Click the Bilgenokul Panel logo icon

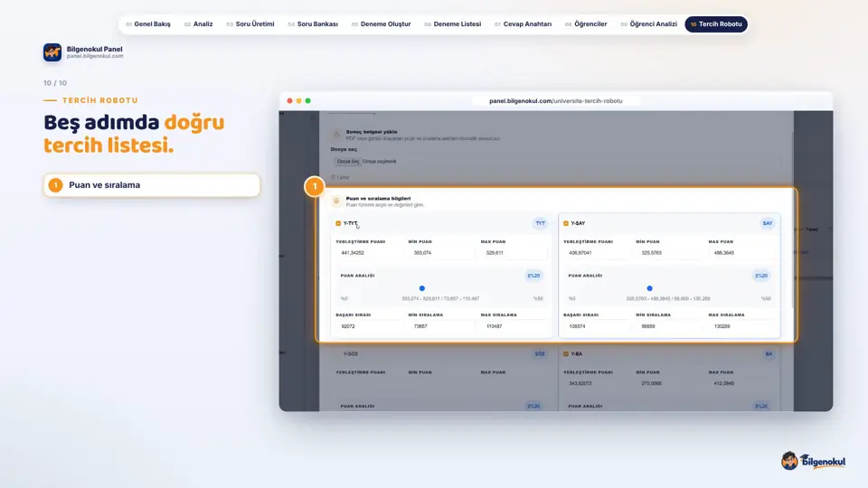[x=52, y=52]
